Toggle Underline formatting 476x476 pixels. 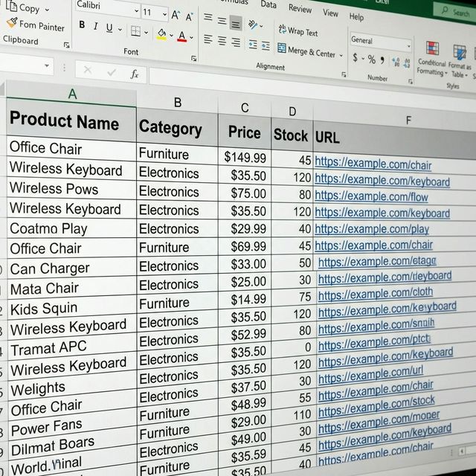click(x=109, y=28)
